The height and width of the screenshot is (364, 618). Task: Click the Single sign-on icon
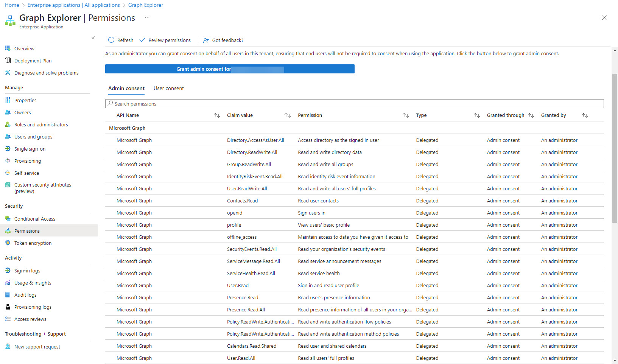click(x=8, y=149)
